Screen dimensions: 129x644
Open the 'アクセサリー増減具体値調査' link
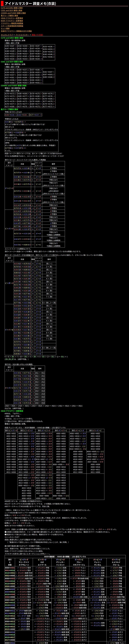[x=12, y=23]
